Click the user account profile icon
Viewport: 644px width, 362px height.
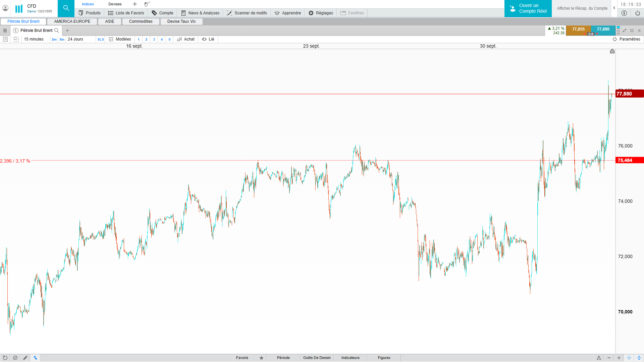[5, 8]
